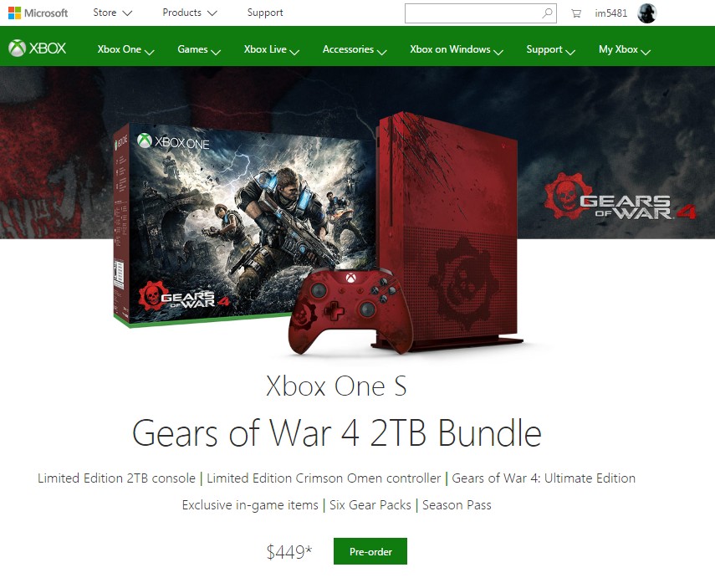
Task: Click the user avatar picture
Action: [x=646, y=13]
